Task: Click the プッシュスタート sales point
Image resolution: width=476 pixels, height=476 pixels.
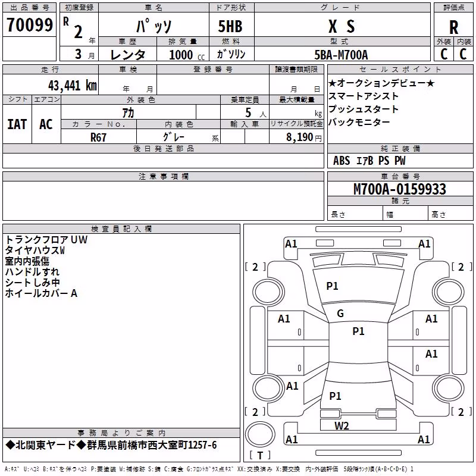Action: [364, 109]
